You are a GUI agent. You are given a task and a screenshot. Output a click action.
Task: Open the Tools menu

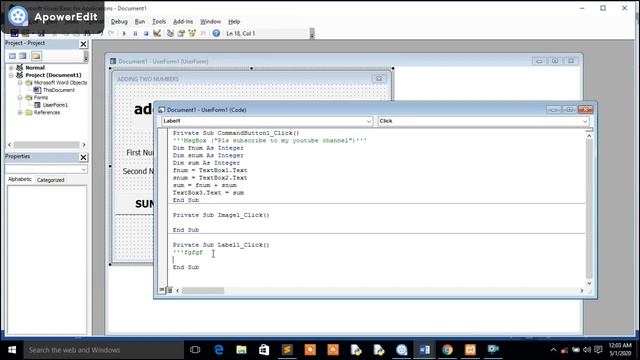pyautogui.click(x=159, y=22)
